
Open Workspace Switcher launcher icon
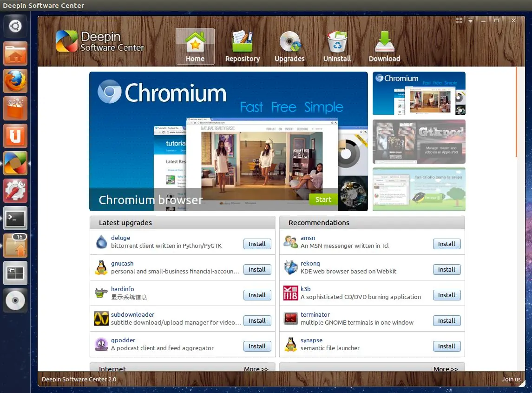click(15, 273)
